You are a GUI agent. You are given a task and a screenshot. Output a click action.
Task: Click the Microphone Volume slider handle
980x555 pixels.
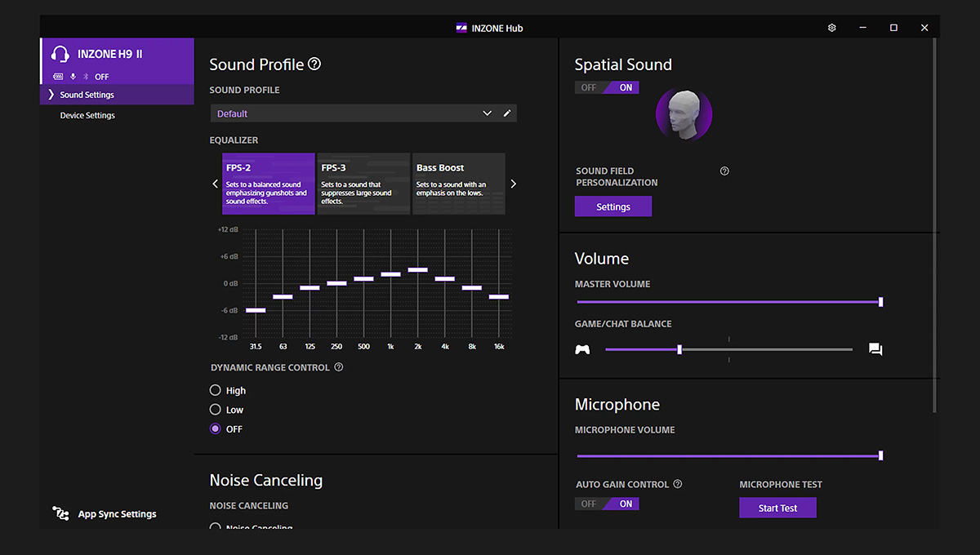click(880, 455)
